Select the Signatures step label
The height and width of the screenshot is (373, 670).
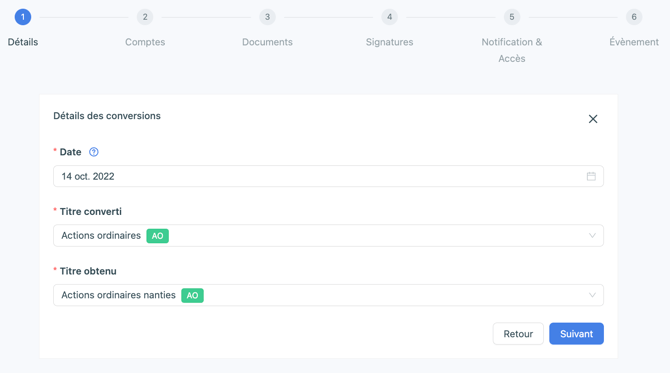point(389,42)
